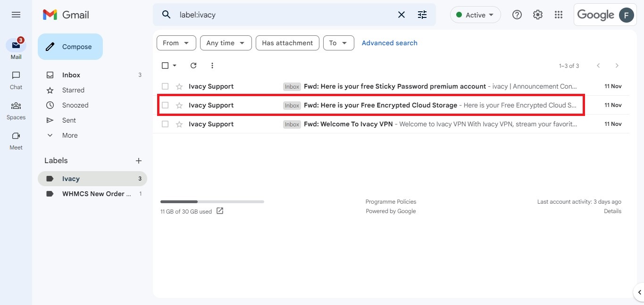Click the Labels heading
The image size is (644, 305).
[x=56, y=161]
